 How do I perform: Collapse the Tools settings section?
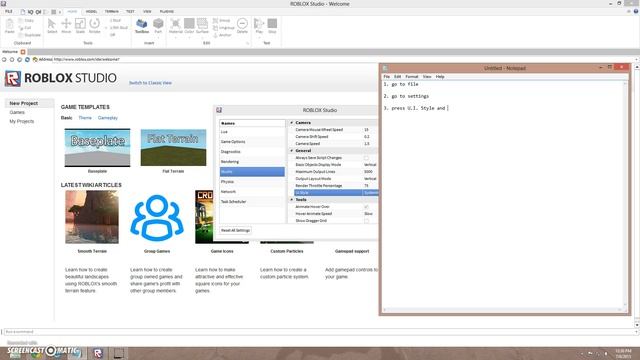tap(291, 200)
